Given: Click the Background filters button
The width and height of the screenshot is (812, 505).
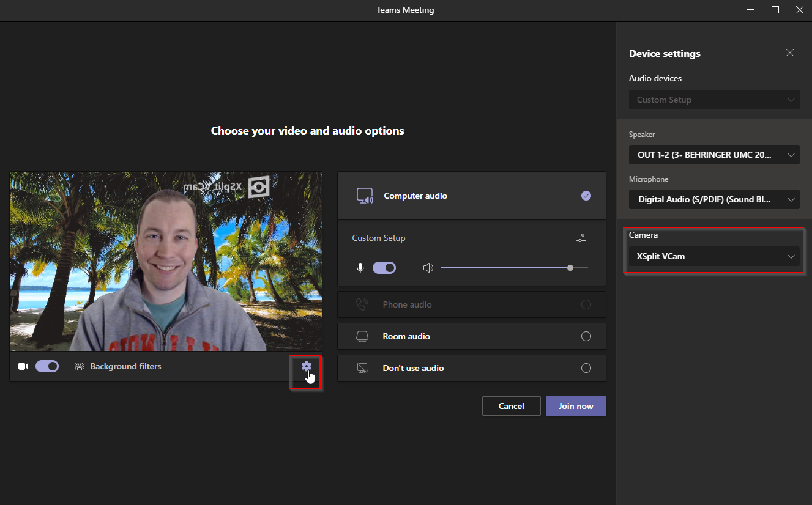Looking at the screenshot, I should point(118,366).
